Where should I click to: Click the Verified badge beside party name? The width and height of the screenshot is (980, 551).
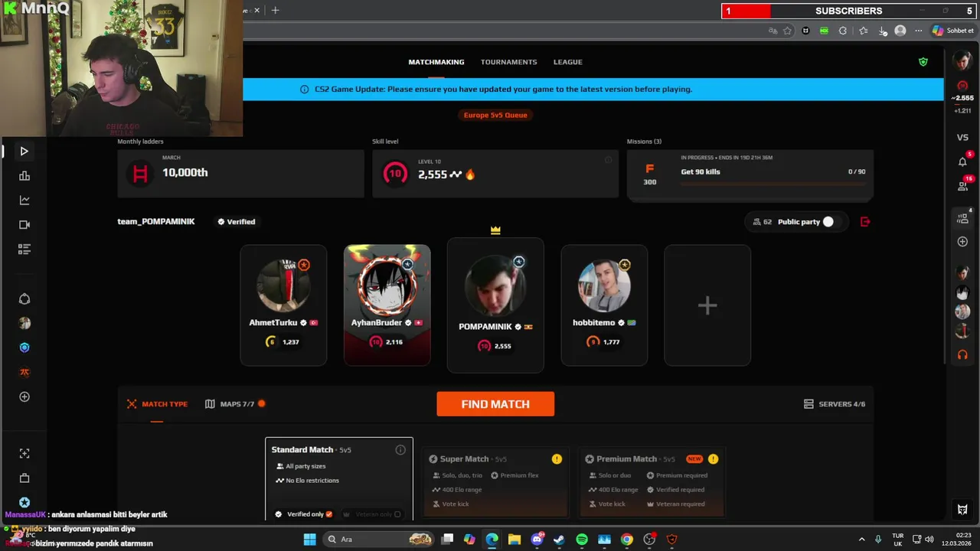click(236, 222)
